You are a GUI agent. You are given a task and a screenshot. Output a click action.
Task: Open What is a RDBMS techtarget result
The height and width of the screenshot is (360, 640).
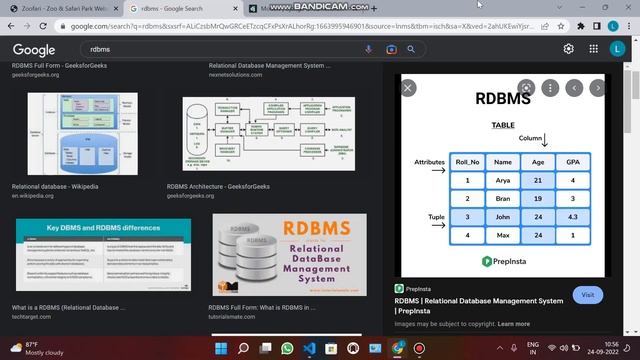(x=68, y=307)
